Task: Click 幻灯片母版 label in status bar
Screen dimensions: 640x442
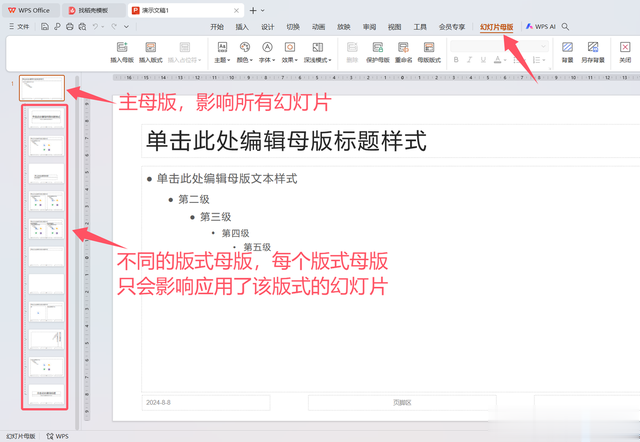Action: 21,436
